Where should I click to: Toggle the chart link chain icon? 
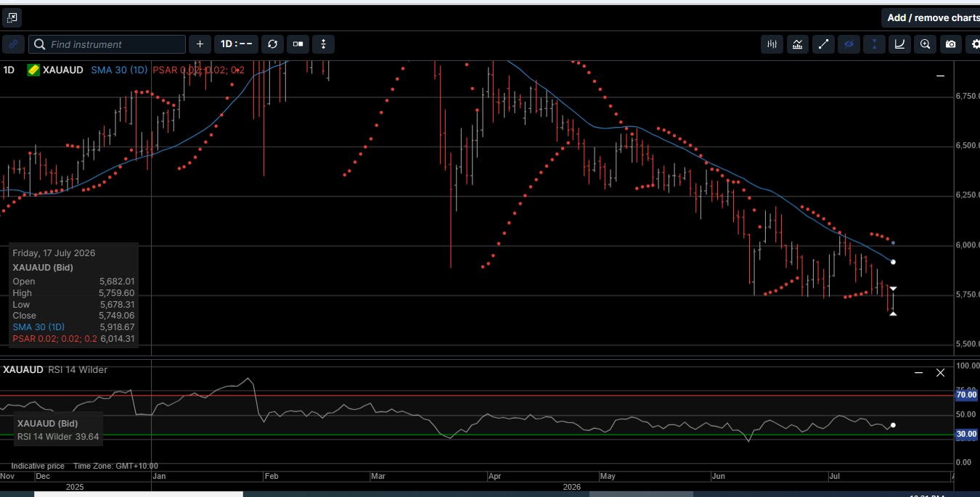[x=13, y=44]
